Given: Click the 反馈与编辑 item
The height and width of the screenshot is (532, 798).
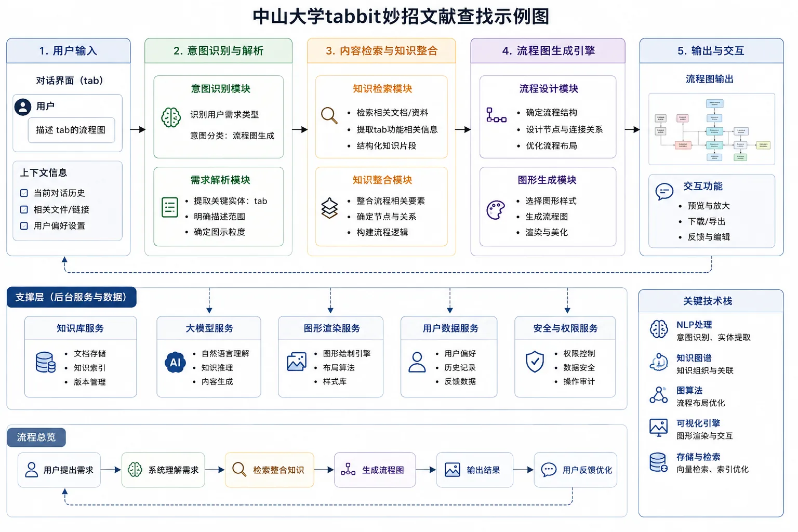Looking at the screenshot, I should point(709,237).
